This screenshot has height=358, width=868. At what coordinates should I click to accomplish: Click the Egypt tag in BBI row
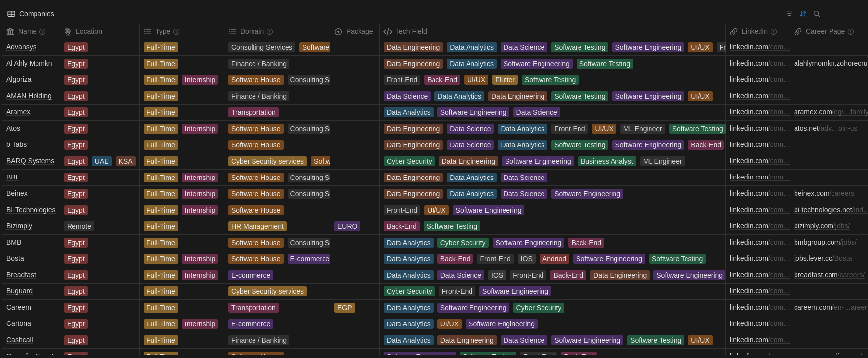[x=76, y=178]
